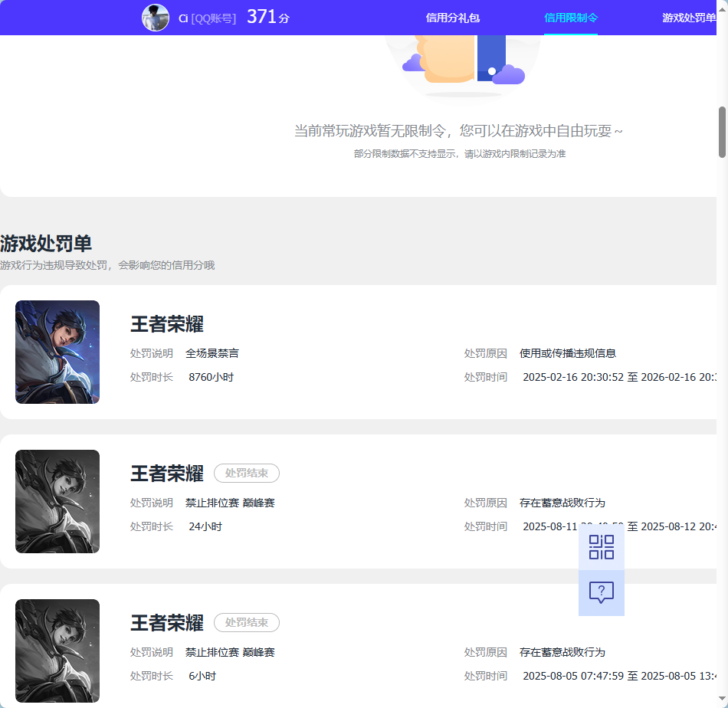This screenshot has height=708, width=728.
Task: Click the user avatar in header
Action: pyautogui.click(x=156, y=18)
